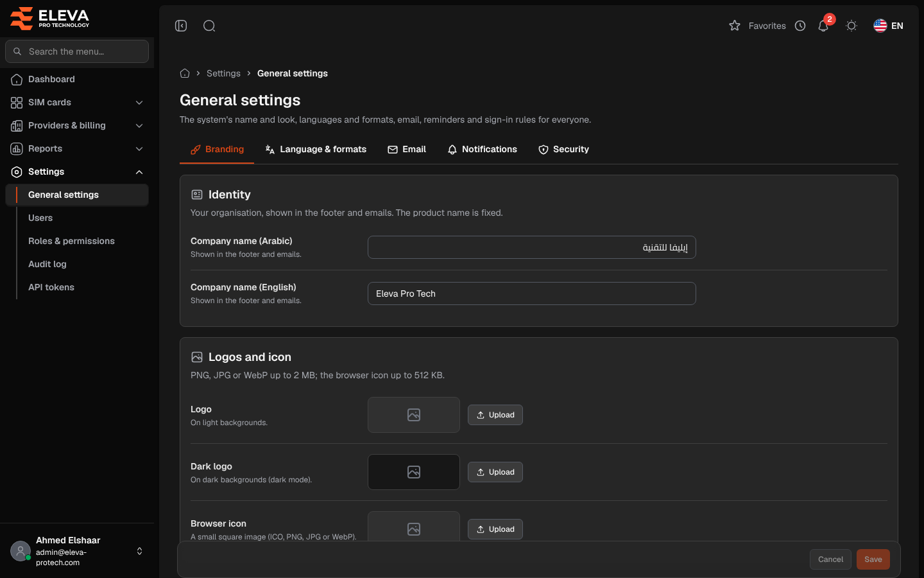Click the Favorites star icon
This screenshot has width=924, height=578.
click(x=735, y=26)
